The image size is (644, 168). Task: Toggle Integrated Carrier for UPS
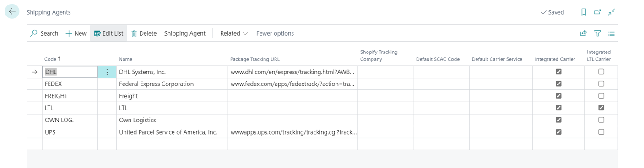(558, 132)
